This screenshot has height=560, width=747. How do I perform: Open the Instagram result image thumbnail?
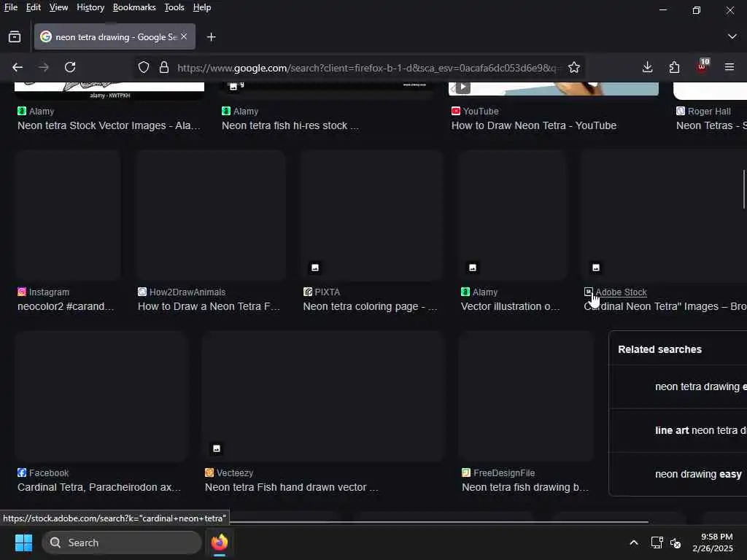pyautogui.click(x=68, y=215)
